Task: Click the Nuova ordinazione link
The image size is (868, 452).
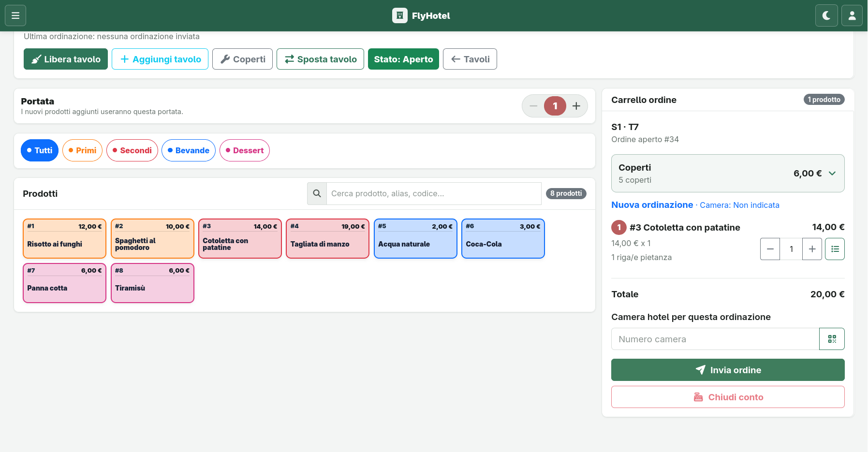Action: click(x=652, y=205)
